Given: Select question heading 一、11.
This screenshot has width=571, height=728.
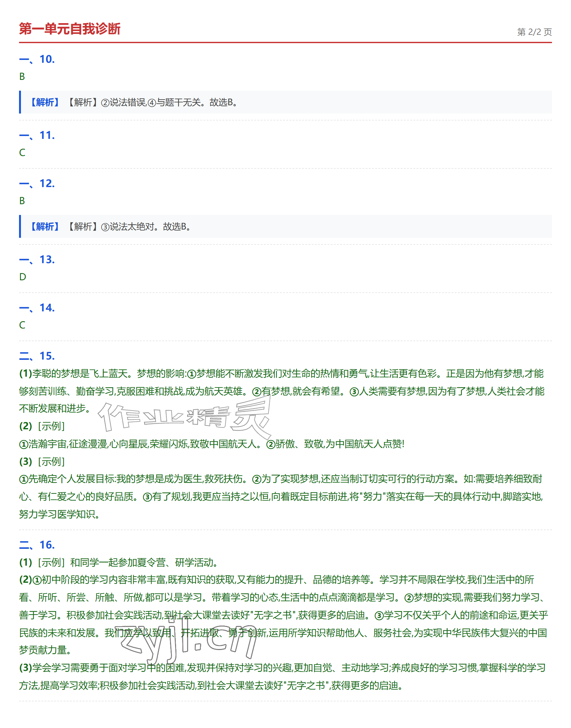Looking at the screenshot, I should (37, 135).
